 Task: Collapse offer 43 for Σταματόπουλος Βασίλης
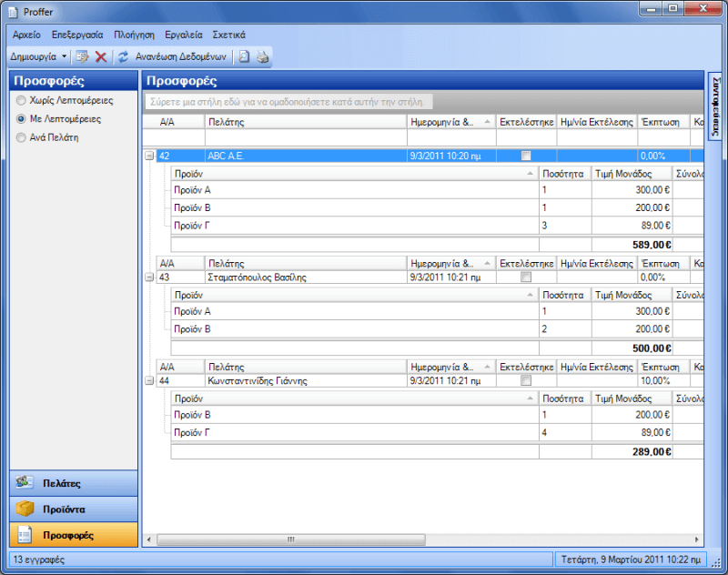coord(148,277)
